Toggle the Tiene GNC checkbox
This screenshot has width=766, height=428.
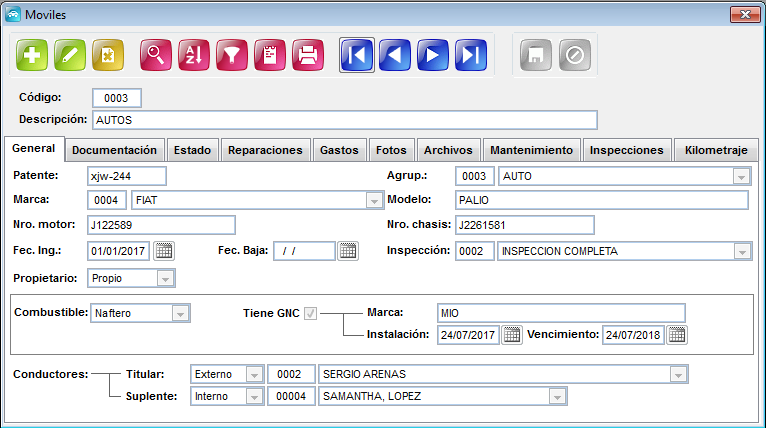pyautogui.click(x=310, y=313)
